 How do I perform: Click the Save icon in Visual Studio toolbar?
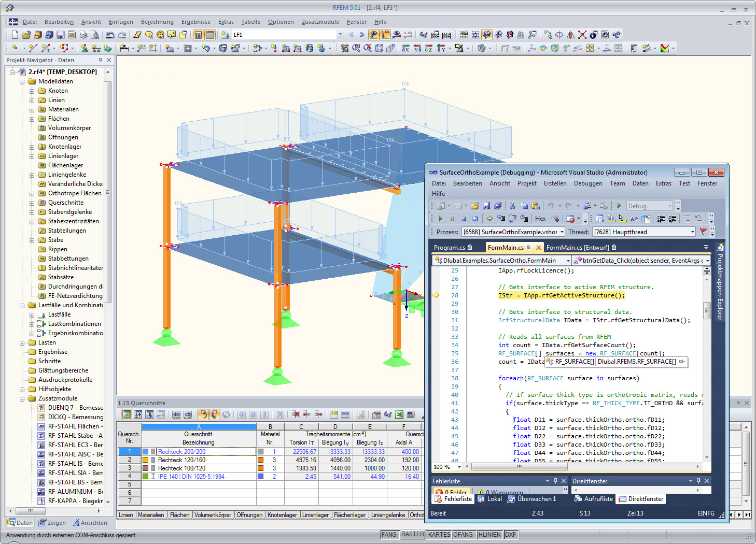(x=486, y=205)
